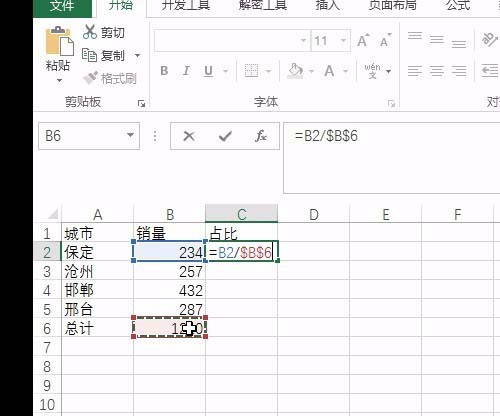The image size is (500, 416).
Task: Open the fill color bucket dropdown
Action: (311, 71)
